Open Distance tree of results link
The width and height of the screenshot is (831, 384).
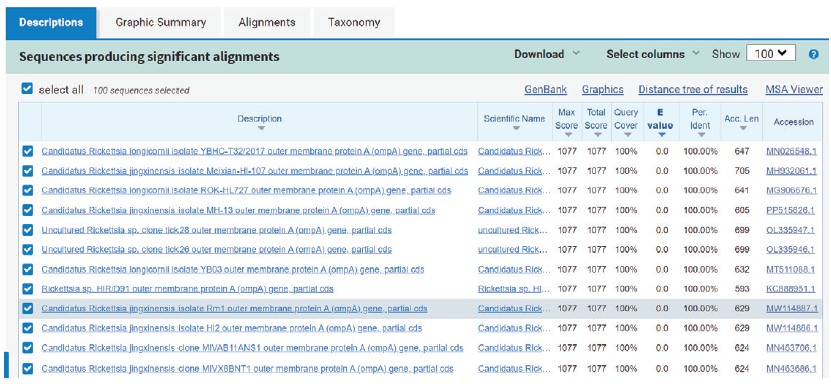(693, 90)
